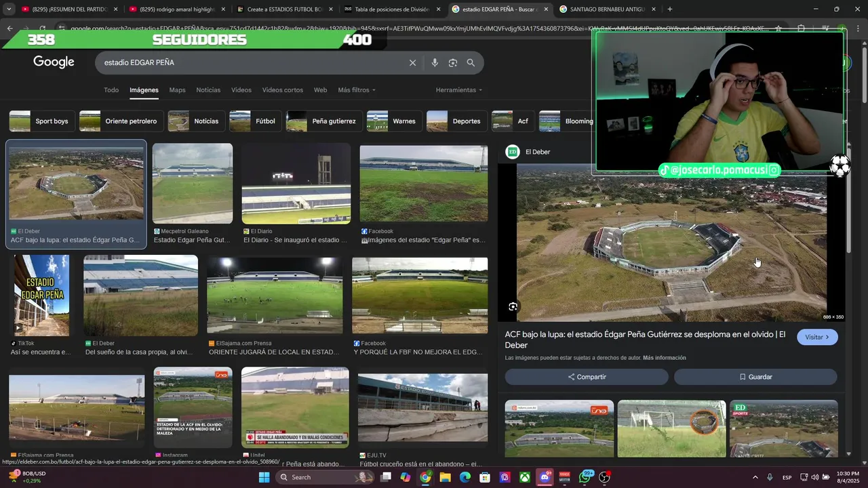Select the 'Imágenes' search tab
This screenshot has width=868, height=488.
coord(144,90)
